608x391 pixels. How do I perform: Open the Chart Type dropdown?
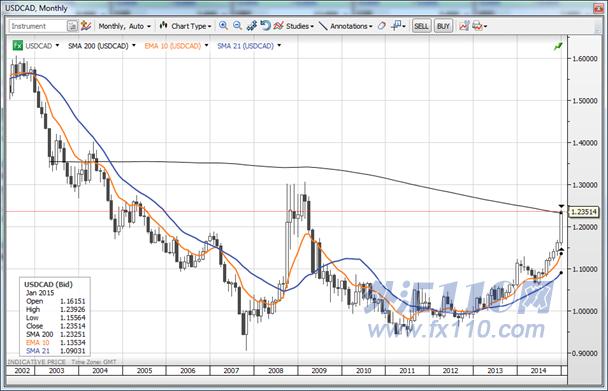pos(186,26)
